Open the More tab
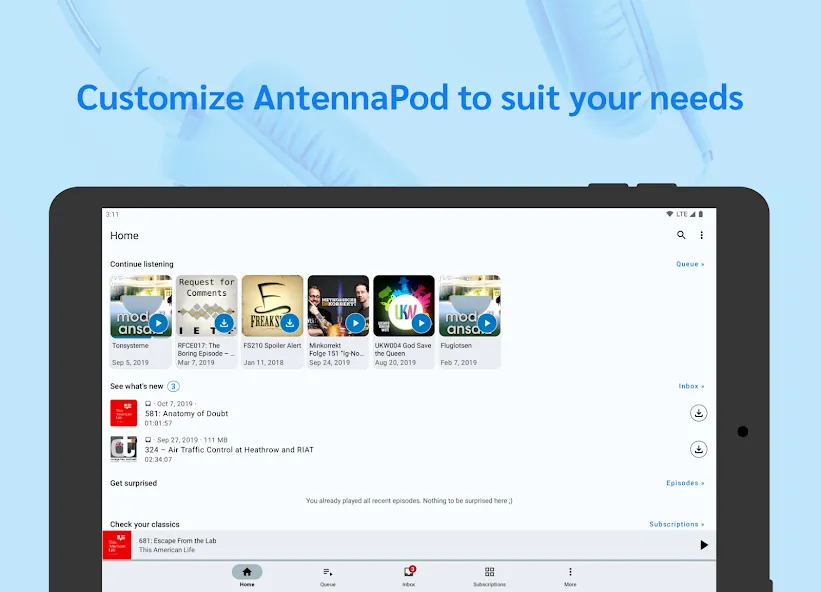821x592 pixels. click(x=570, y=576)
